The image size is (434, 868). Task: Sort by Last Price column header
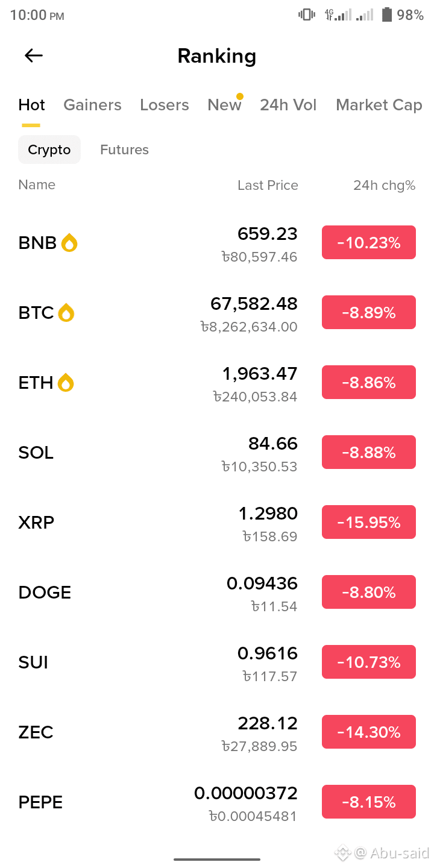pos(268,185)
